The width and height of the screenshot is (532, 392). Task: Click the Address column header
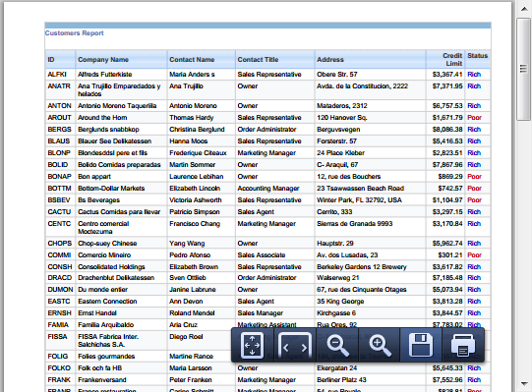coord(370,59)
